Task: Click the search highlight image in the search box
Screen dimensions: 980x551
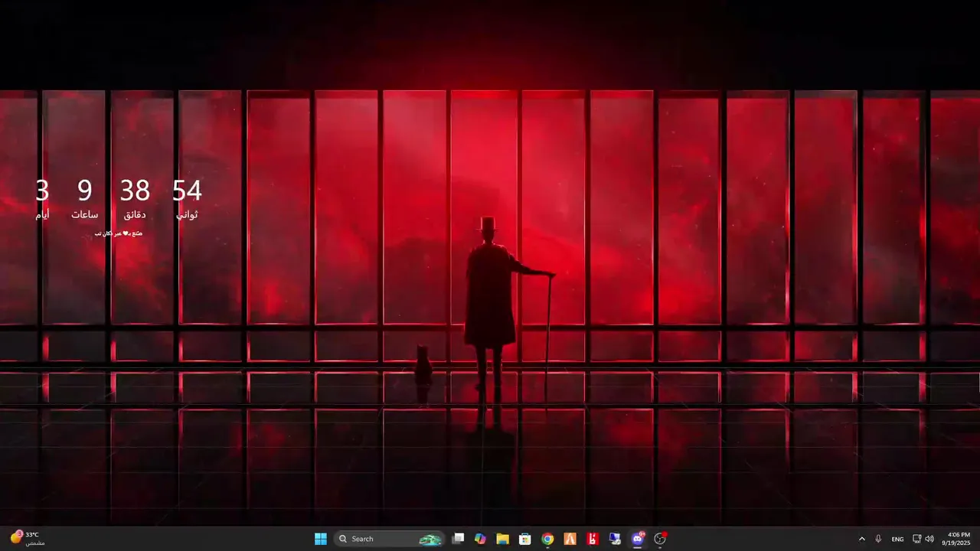Action: (x=430, y=539)
